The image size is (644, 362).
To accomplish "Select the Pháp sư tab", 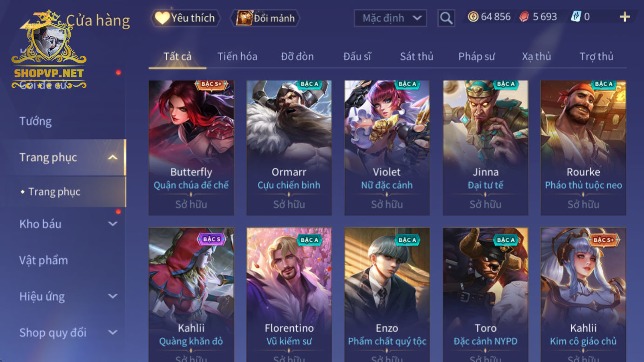I will [x=476, y=57].
